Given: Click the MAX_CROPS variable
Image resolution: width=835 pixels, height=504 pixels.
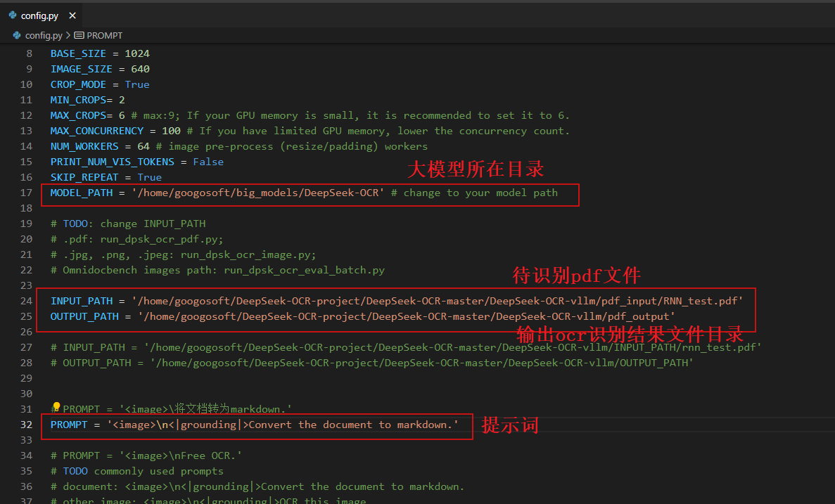Looking at the screenshot, I should [78, 115].
